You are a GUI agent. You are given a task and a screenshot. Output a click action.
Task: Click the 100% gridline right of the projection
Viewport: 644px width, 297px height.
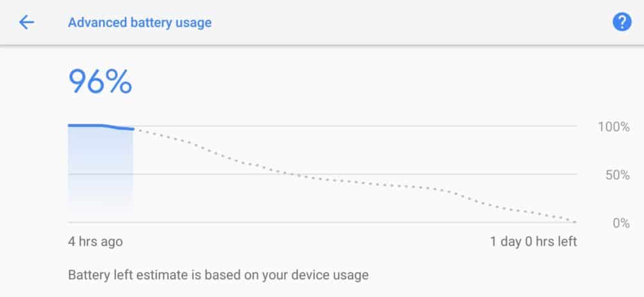pyautogui.click(x=357, y=126)
